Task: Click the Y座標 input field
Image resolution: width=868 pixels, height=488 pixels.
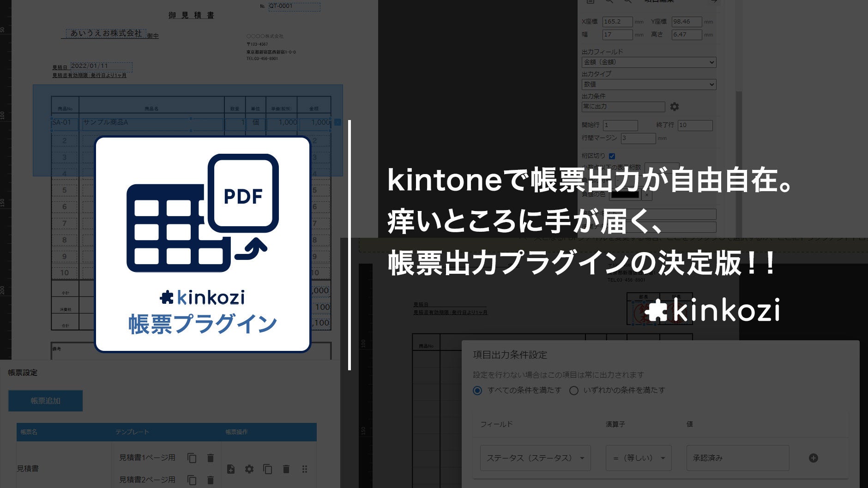Action: coord(687,22)
